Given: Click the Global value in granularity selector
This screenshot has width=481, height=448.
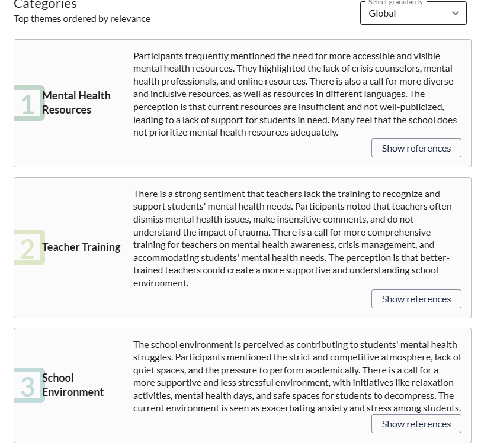Looking at the screenshot, I should coord(382,13).
